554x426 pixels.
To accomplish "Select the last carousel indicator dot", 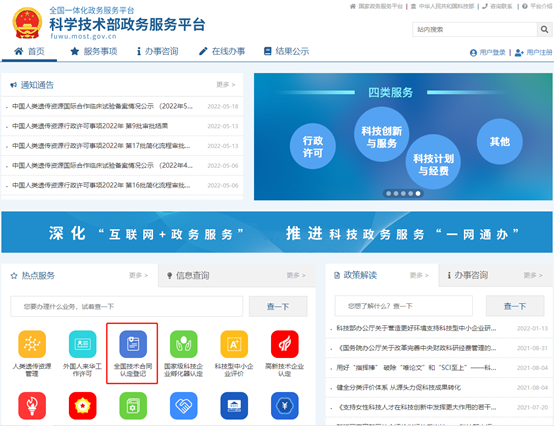I will coord(418,194).
